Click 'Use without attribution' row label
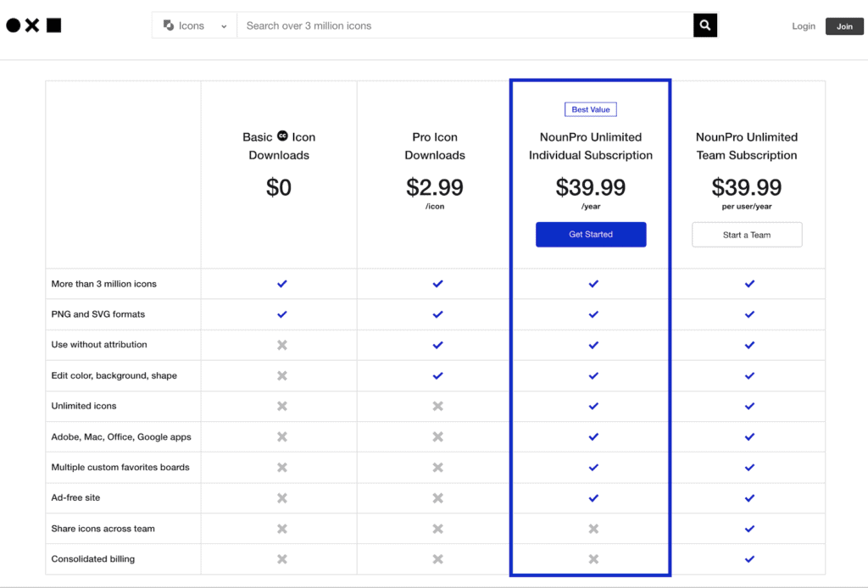Screen dimensions: 868x588 [99, 345]
